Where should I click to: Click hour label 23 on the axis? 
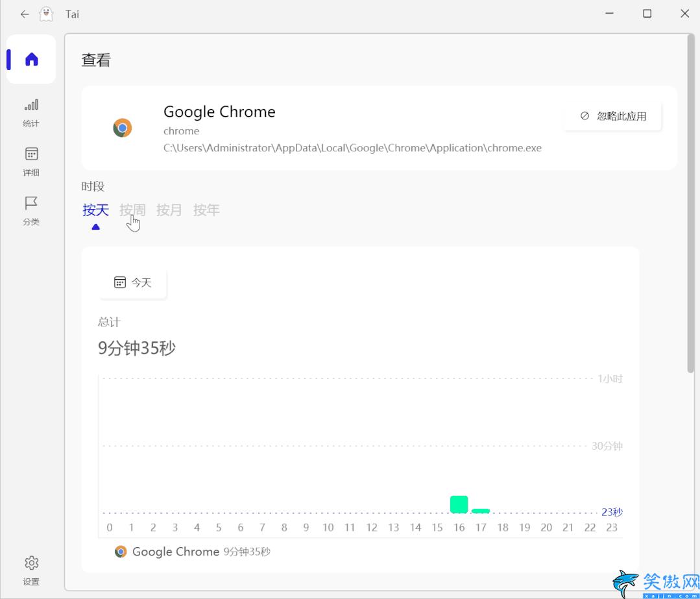click(612, 528)
